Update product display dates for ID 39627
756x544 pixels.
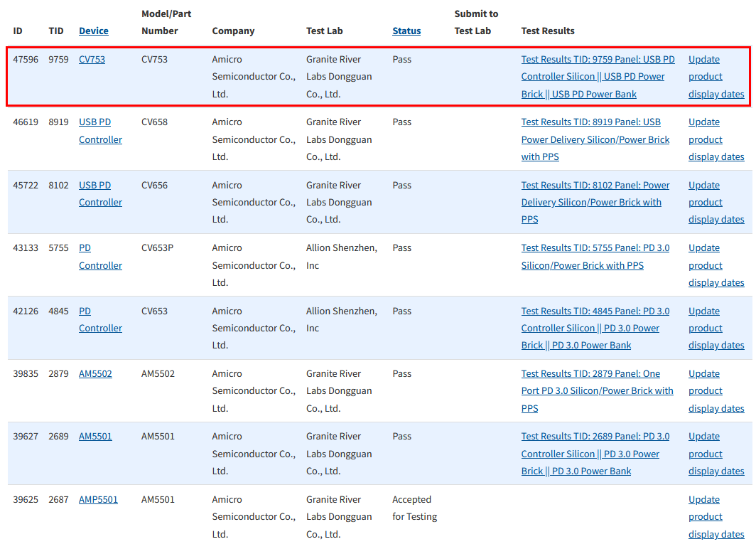(716, 454)
